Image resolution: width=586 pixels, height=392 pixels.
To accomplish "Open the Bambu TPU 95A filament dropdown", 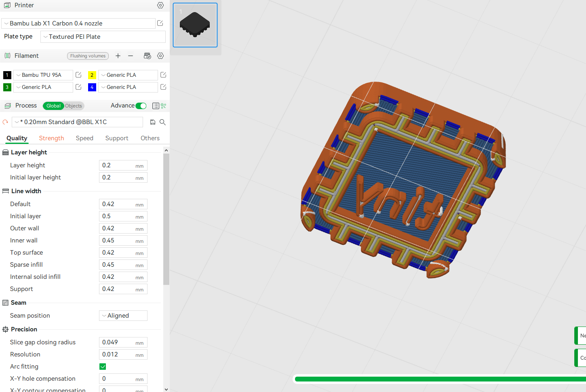I will (43, 75).
